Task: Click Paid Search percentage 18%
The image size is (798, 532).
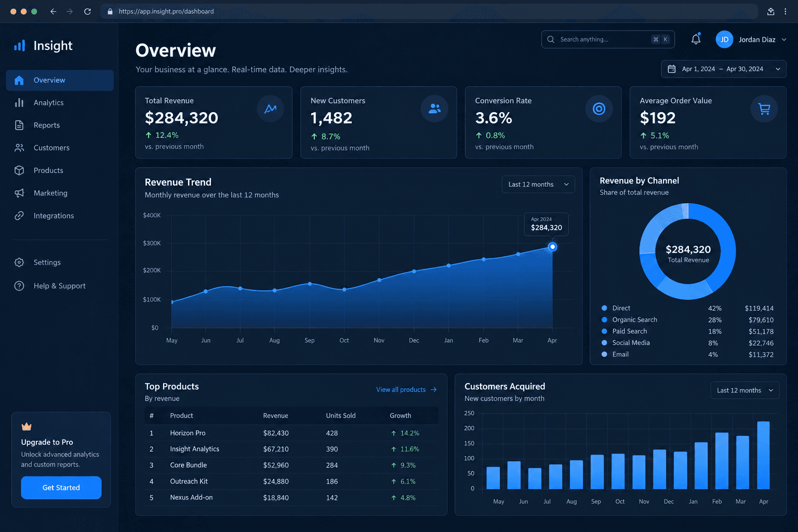Action: (x=715, y=331)
